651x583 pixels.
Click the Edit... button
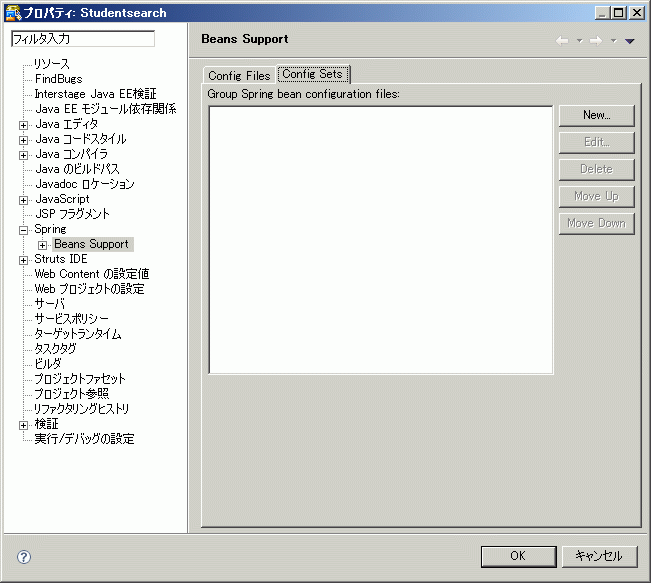point(597,142)
